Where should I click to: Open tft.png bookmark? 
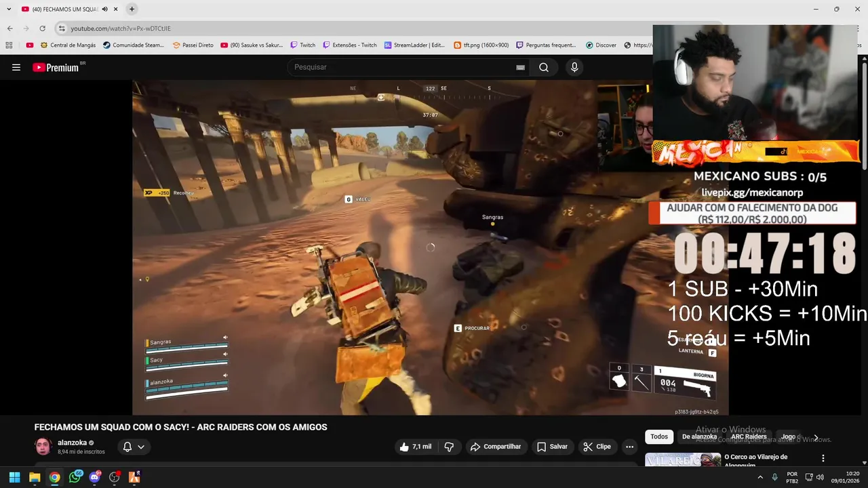[x=481, y=45]
